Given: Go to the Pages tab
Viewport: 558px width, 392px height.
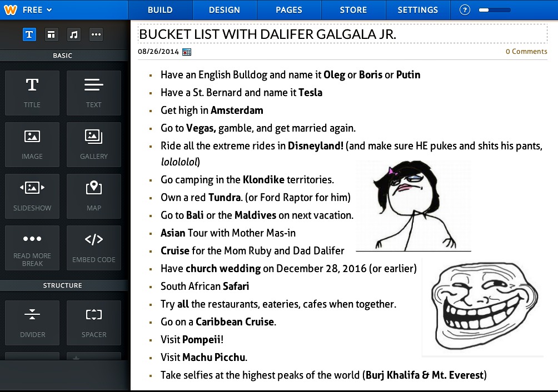Looking at the screenshot, I should click(x=289, y=10).
